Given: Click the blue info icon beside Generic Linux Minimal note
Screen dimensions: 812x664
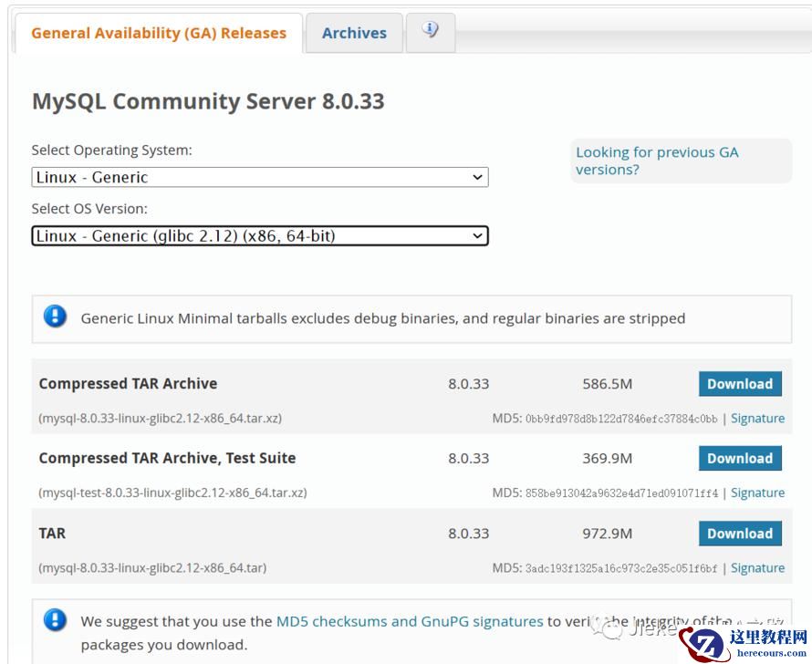Looking at the screenshot, I should [x=56, y=316].
